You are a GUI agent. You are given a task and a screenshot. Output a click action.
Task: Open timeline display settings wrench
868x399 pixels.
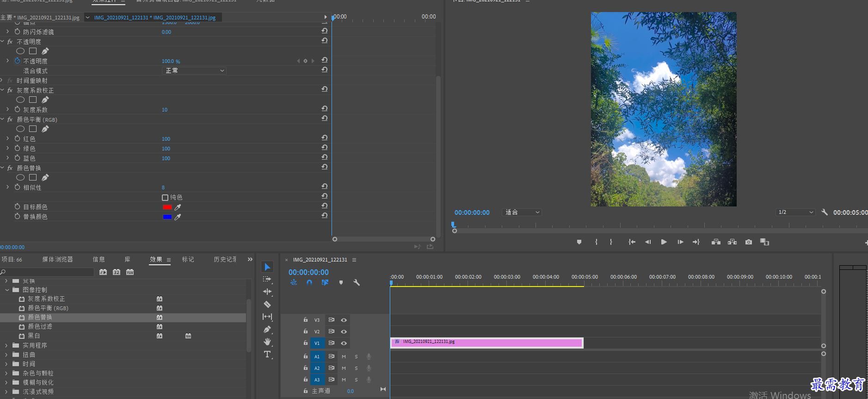click(357, 282)
